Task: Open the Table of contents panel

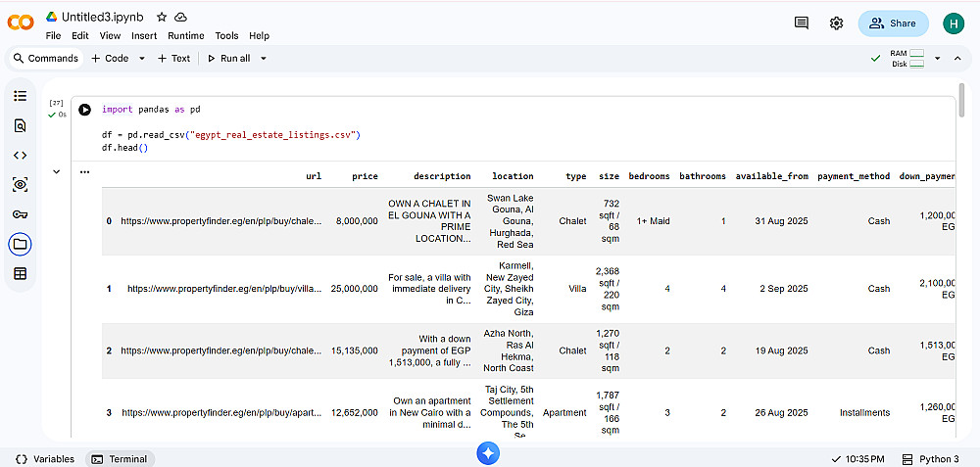Action: (21, 96)
